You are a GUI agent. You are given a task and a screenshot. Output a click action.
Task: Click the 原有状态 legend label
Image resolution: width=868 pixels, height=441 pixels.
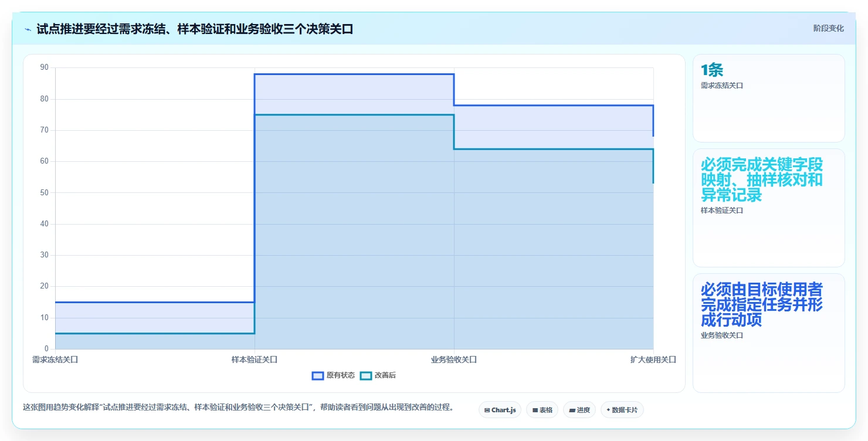click(x=341, y=375)
